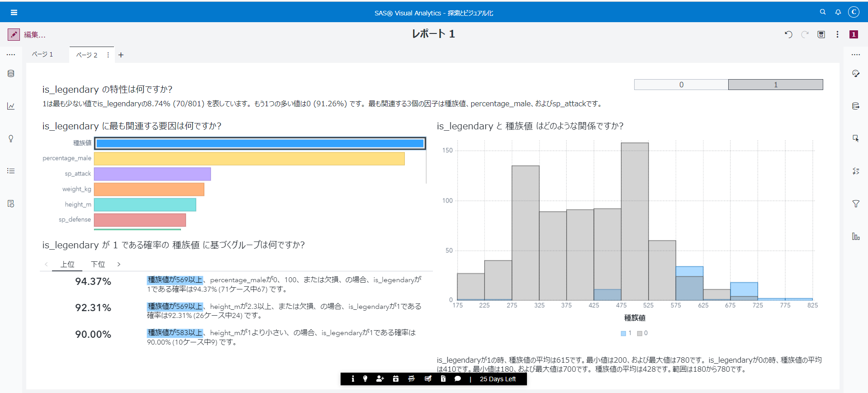Open the hamburger navigation menu
The image size is (868, 393).
[14, 13]
